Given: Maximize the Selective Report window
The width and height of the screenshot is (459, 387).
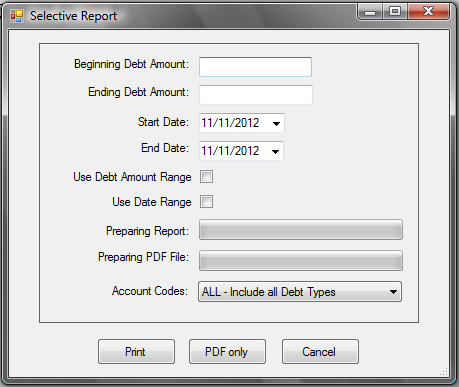Looking at the screenshot, I should click(x=395, y=12).
